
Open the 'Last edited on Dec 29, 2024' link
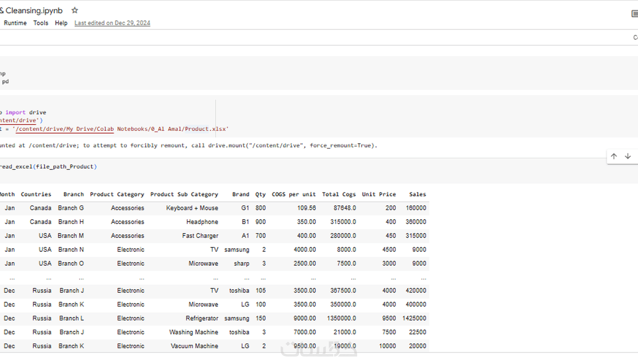(112, 23)
